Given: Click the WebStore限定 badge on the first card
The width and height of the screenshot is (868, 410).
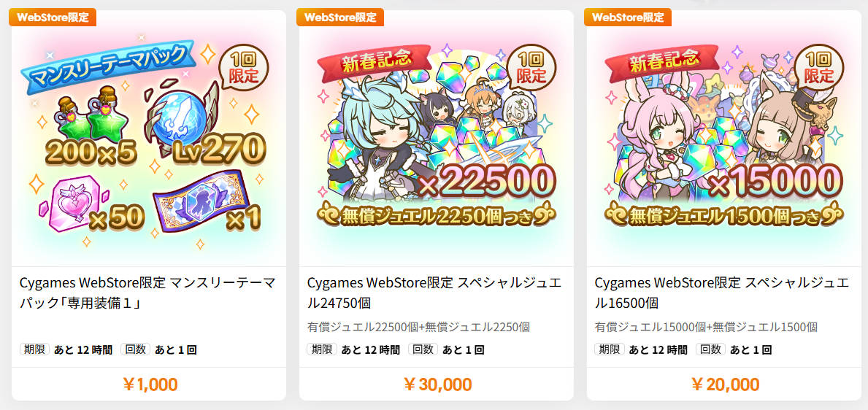Looking at the screenshot, I should pyautogui.click(x=53, y=18).
